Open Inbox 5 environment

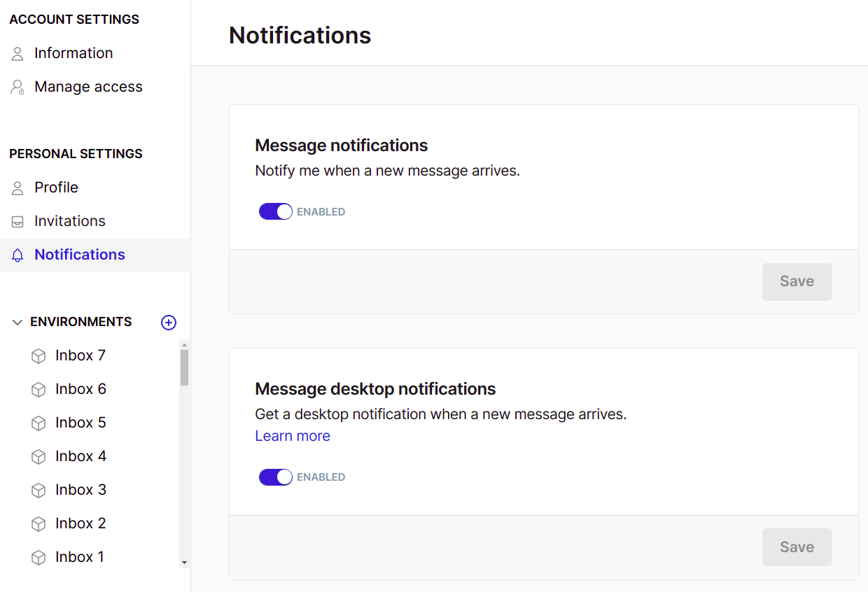(80, 423)
